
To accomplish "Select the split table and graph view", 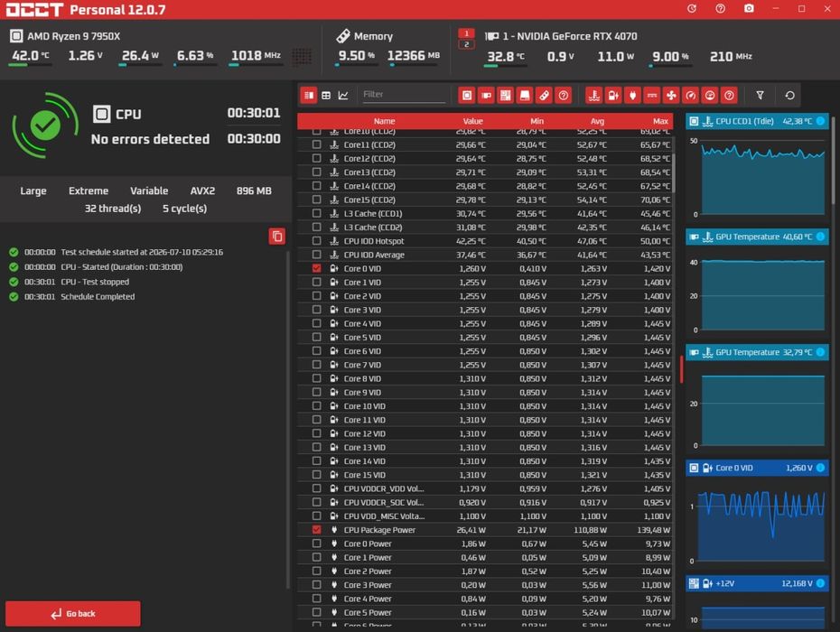I will (x=309, y=96).
